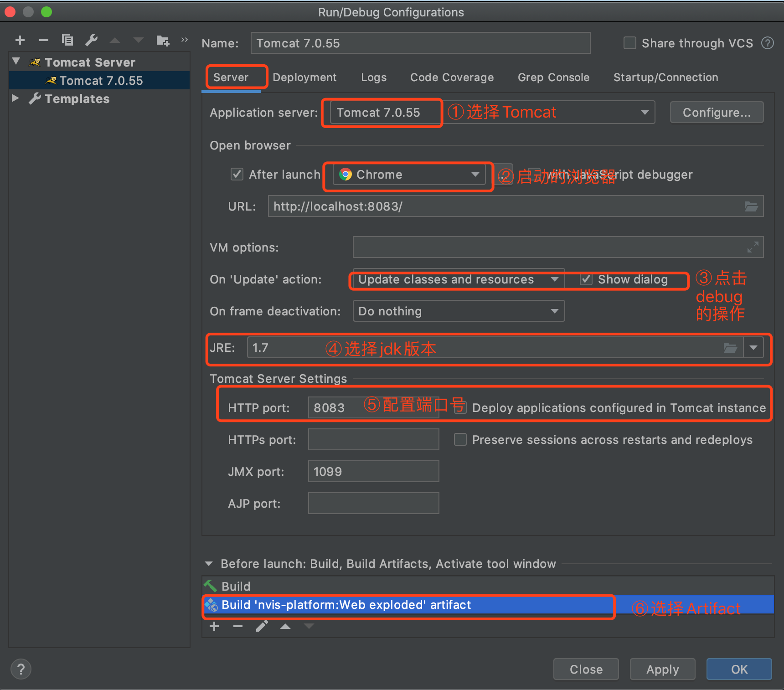Screen dimensions: 784x690
Task: Focus the AJP port field
Action: coord(373,503)
